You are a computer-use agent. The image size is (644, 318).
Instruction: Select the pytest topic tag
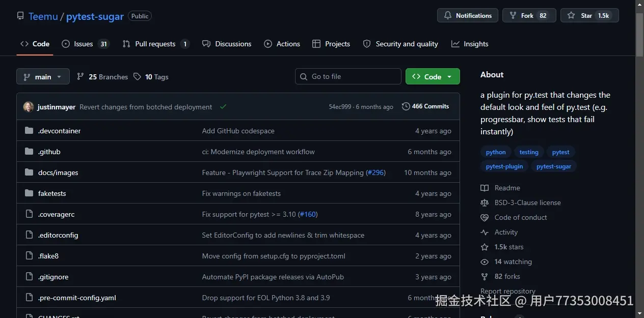pos(560,152)
